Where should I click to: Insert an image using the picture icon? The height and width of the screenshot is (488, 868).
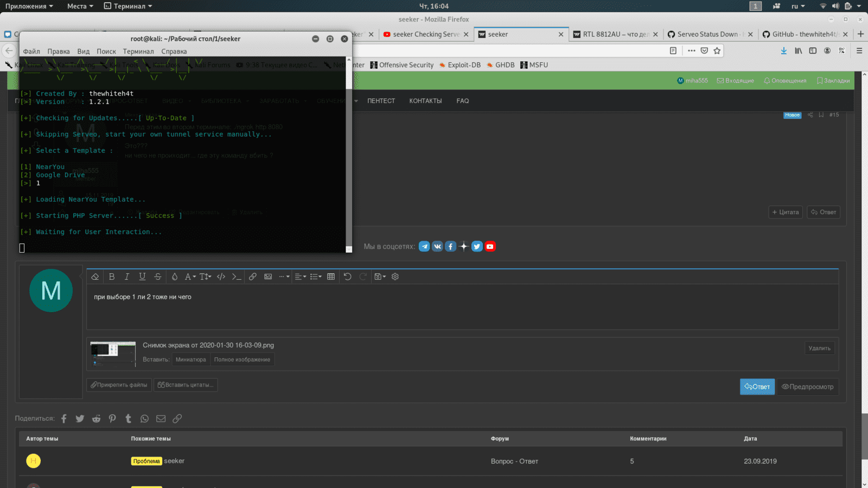pos(268,277)
